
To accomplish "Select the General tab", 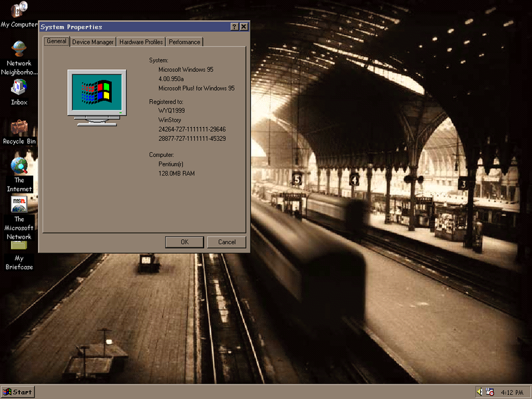I will pyautogui.click(x=56, y=41).
